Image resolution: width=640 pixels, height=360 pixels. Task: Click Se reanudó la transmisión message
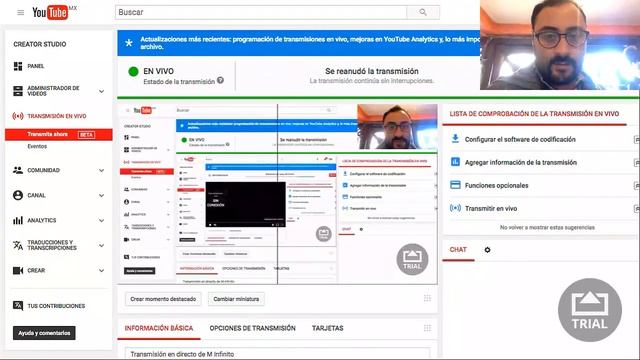click(372, 71)
